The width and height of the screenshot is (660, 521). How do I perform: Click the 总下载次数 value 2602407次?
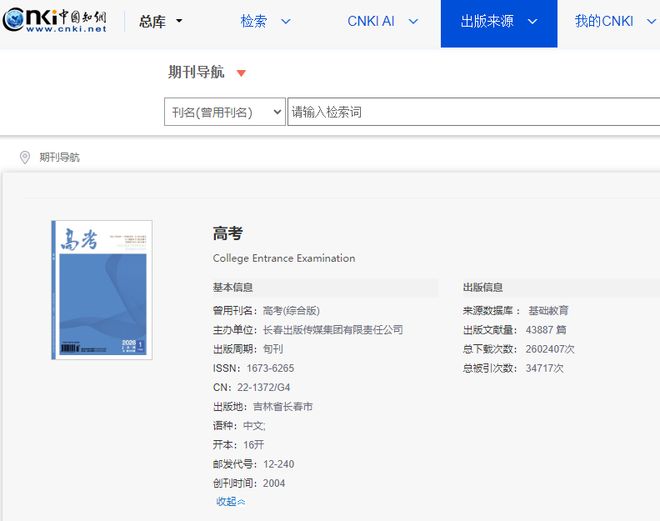point(550,349)
